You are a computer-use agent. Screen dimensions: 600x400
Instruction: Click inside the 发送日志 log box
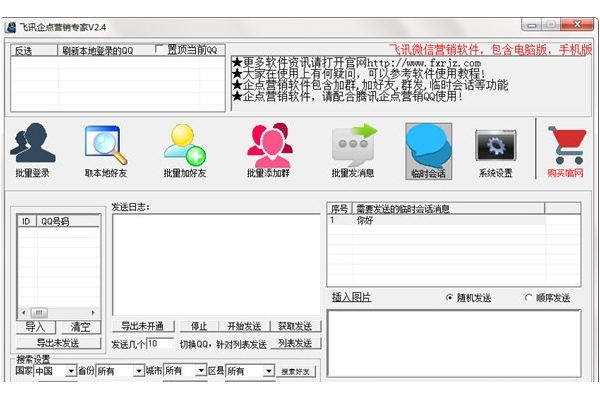pyautogui.click(x=217, y=264)
